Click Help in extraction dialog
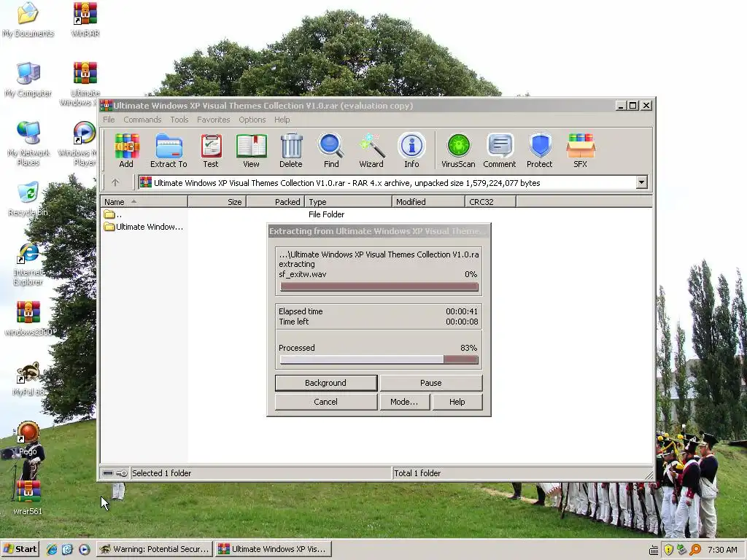The image size is (747, 560). [457, 402]
